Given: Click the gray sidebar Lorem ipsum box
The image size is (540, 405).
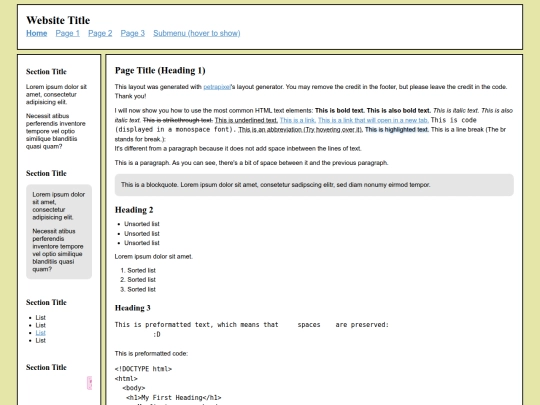Looking at the screenshot, I should tap(59, 232).
